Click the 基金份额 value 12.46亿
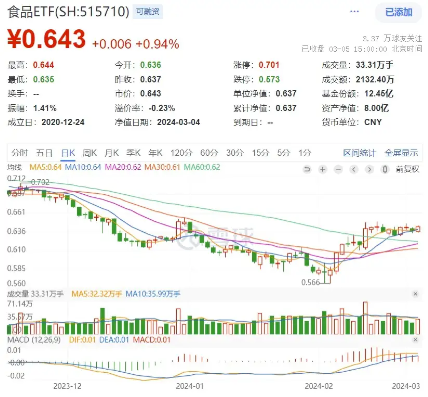This screenshot has height=397, width=428. tap(379, 94)
